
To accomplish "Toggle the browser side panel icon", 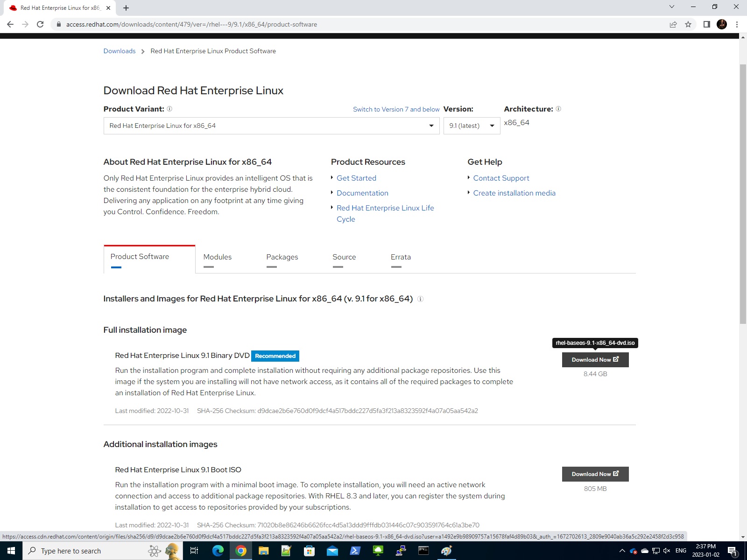I will 707,24.
